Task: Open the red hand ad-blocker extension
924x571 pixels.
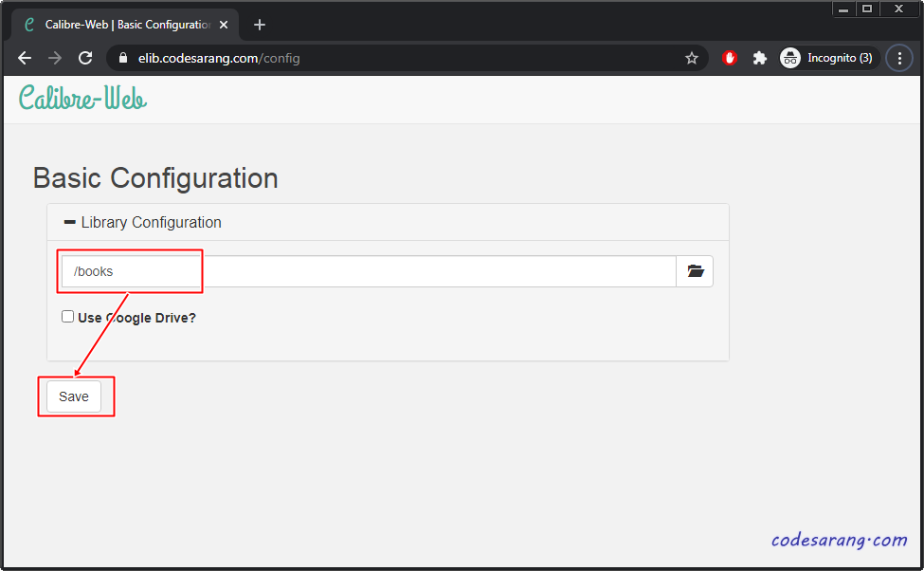Action: pos(730,58)
